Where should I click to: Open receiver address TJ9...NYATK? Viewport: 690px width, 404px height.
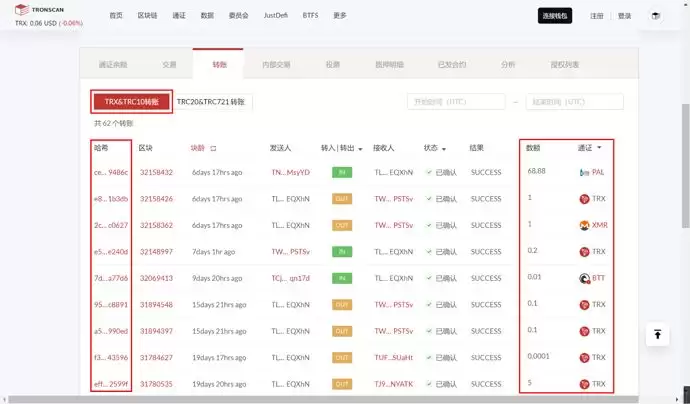click(x=394, y=384)
